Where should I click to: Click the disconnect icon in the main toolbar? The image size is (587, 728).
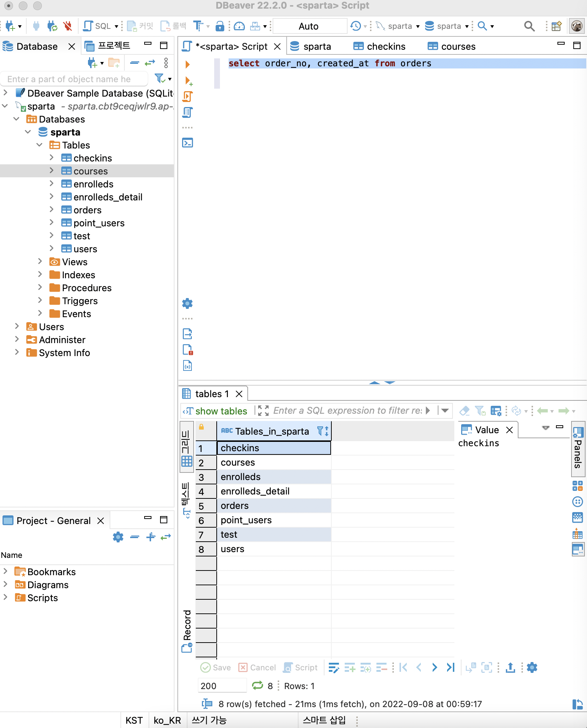pos(67,26)
